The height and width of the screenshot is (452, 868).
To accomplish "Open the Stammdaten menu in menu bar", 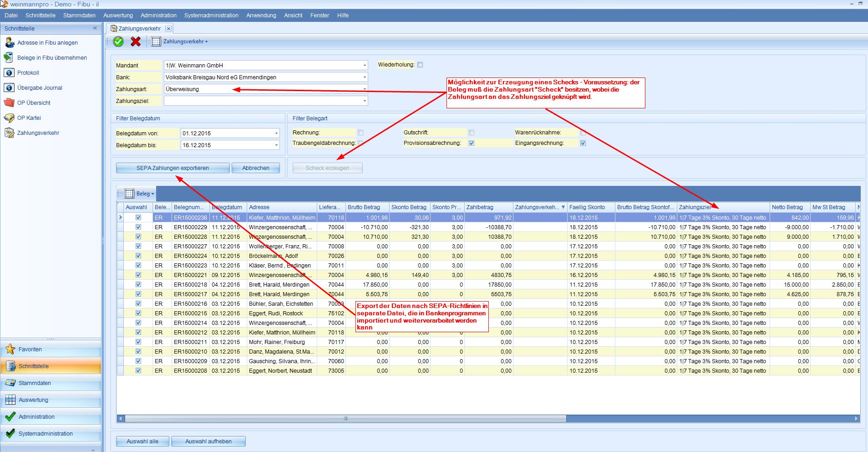I will pos(79,15).
